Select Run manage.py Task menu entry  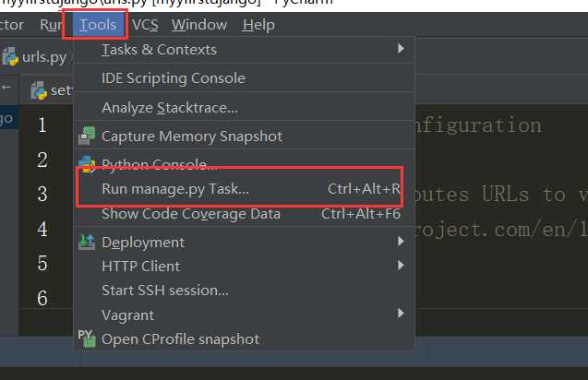pyautogui.click(x=240, y=188)
